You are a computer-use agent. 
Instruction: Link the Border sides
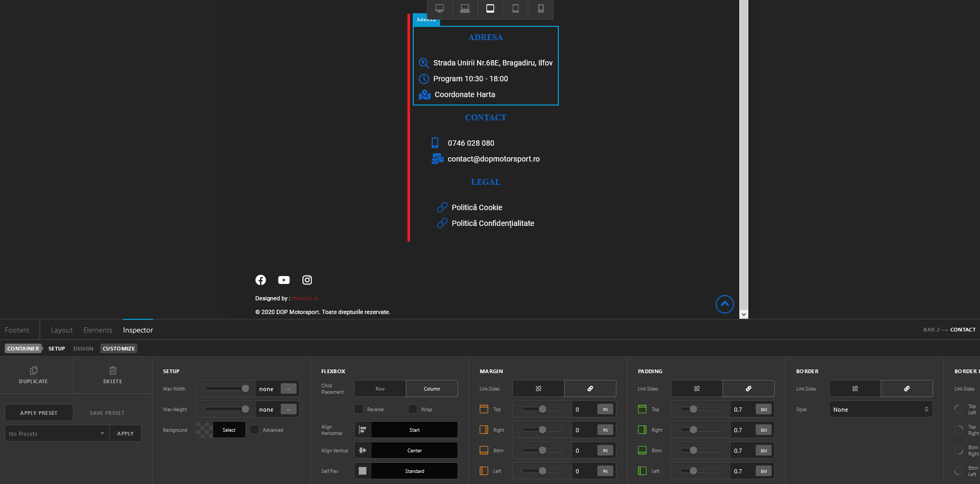pos(907,388)
